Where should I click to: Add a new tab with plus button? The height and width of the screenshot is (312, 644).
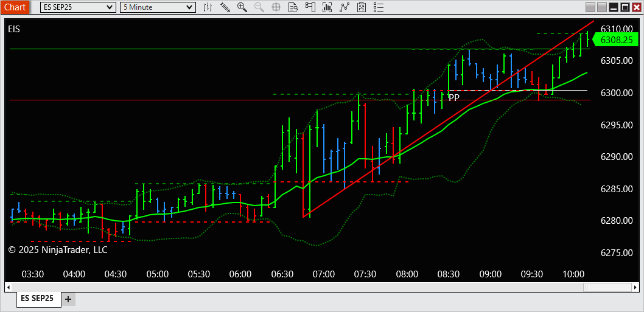tap(68, 299)
